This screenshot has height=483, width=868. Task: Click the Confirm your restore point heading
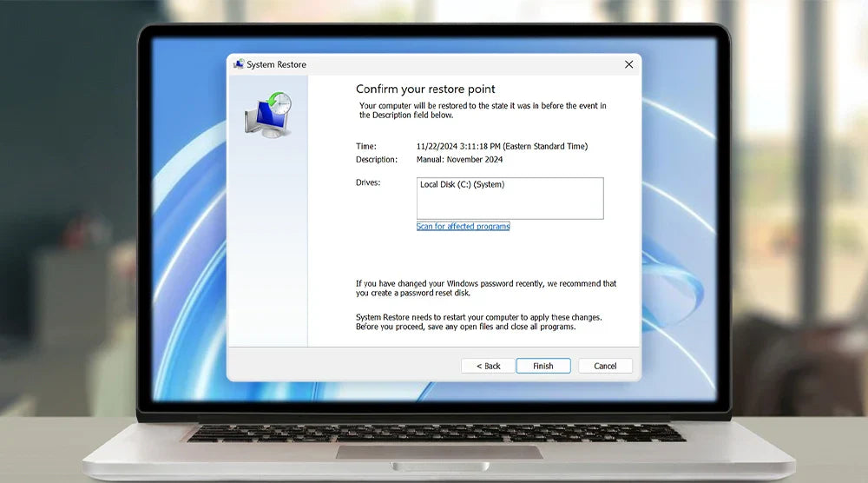pyautogui.click(x=425, y=89)
